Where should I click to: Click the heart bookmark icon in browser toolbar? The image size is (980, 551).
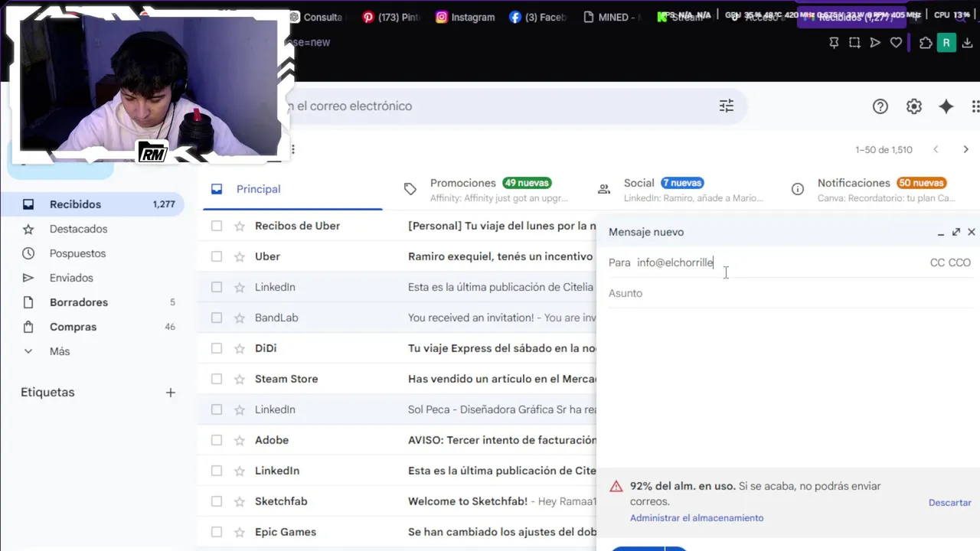tap(896, 43)
